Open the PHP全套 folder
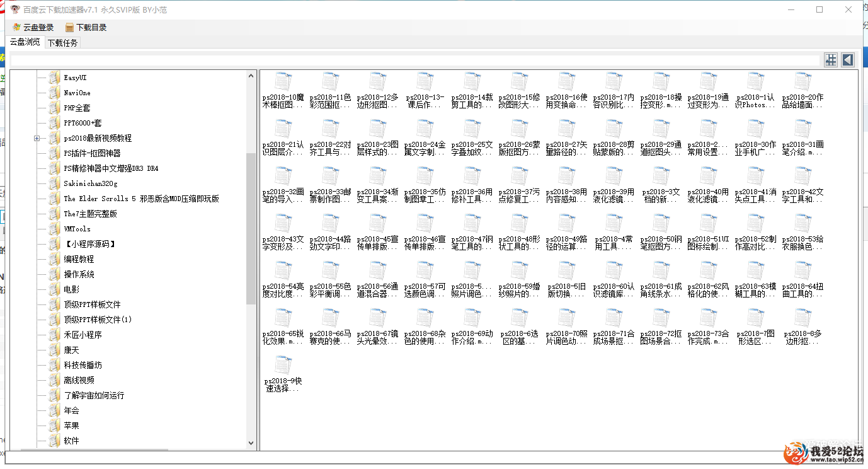 [x=77, y=108]
